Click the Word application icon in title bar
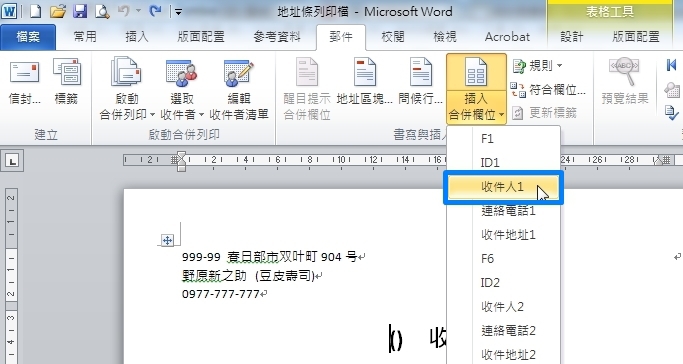The height and width of the screenshot is (364, 683). click(x=9, y=11)
